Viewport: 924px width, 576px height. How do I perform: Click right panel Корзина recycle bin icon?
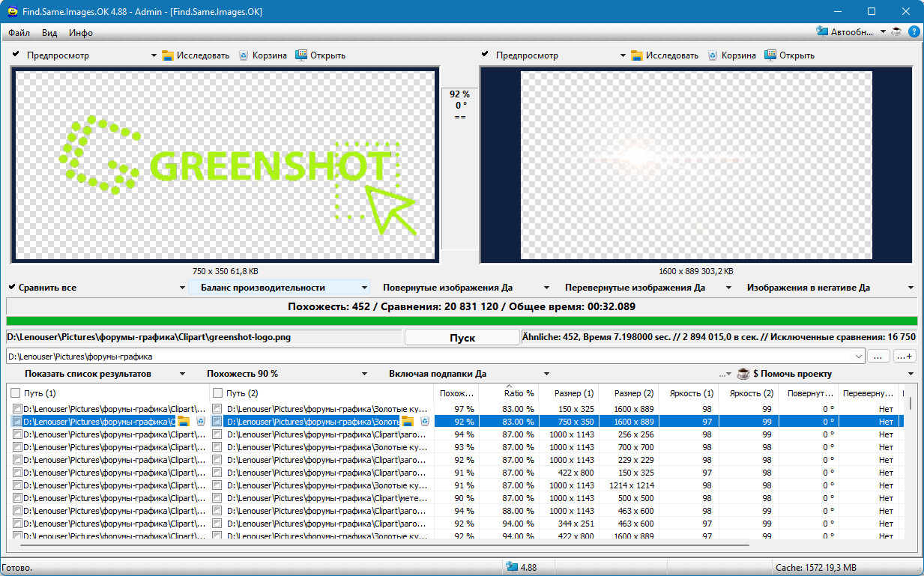(x=713, y=55)
